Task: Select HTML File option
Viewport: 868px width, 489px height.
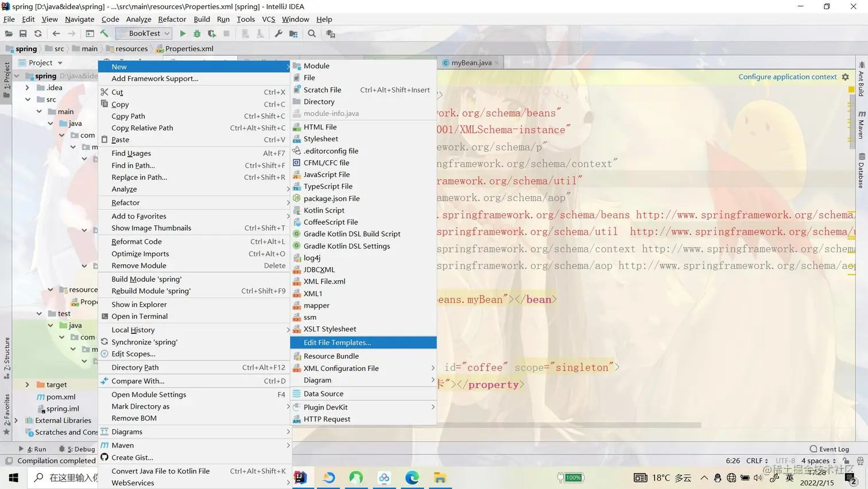Action: [363, 127]
